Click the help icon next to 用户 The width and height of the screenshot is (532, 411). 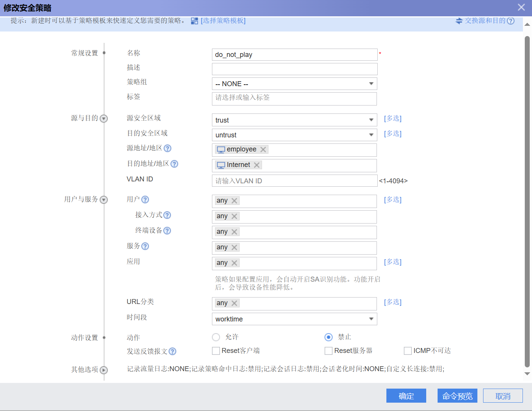[x=145, y=200]
